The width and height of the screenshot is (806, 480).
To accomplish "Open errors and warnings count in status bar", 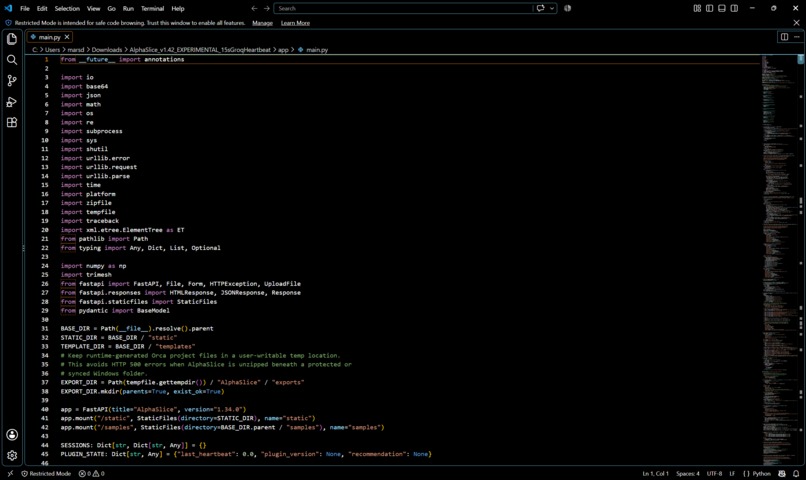I will click(x=91, y=473).
